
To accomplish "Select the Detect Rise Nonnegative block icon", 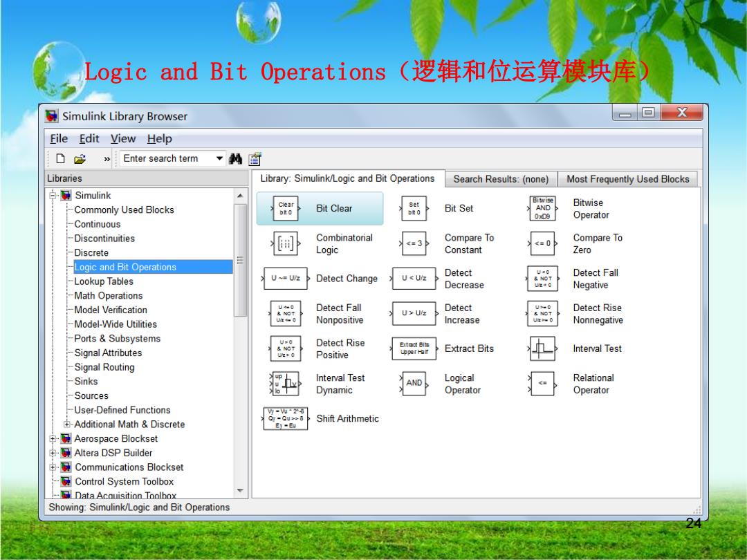I will 543,314.
